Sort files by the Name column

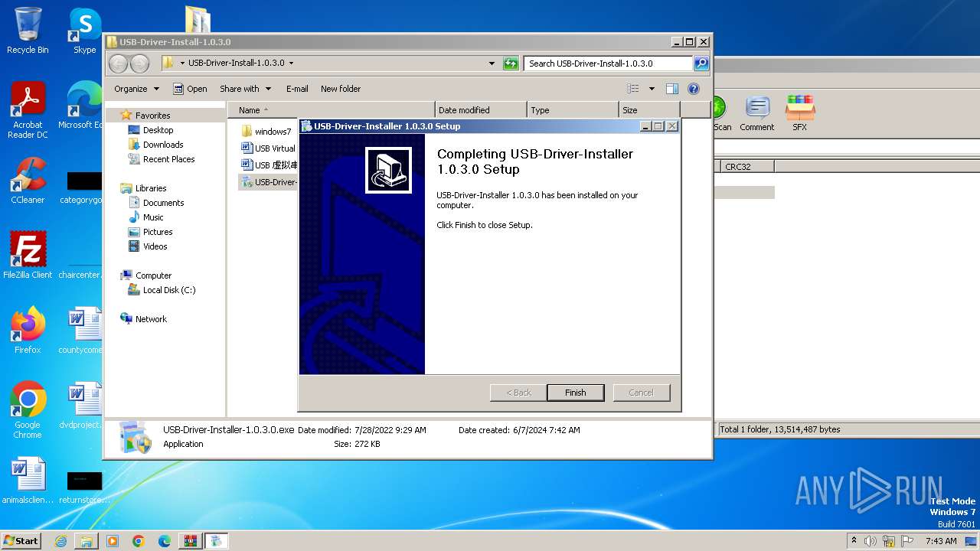coord(331,110)
